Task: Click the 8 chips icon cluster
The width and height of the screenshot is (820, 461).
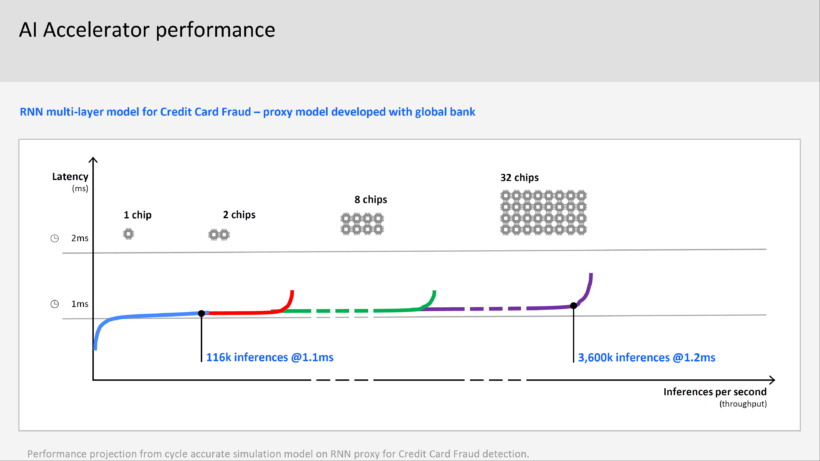Action: tap(362, 224)
